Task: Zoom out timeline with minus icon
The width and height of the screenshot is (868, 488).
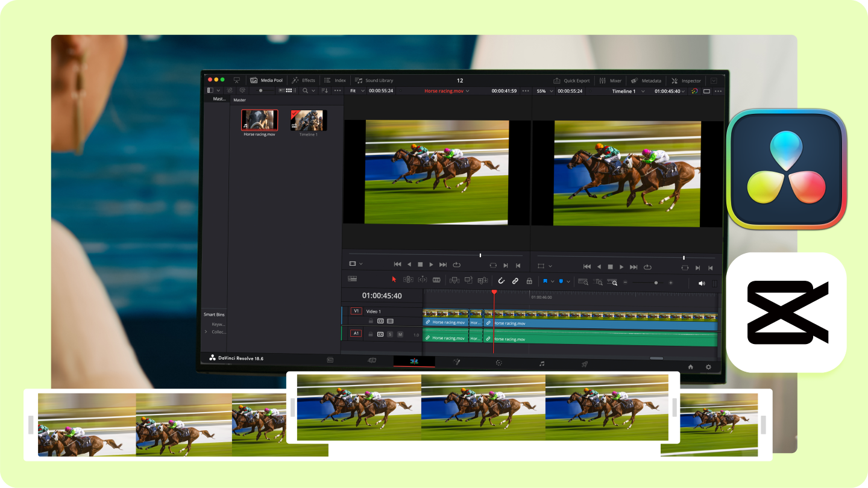Action: click(x=625, y=282)
